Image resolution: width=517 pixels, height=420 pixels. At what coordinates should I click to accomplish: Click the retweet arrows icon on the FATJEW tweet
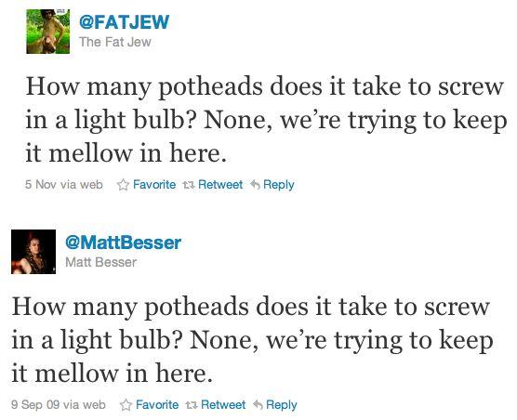click(190, 186)
